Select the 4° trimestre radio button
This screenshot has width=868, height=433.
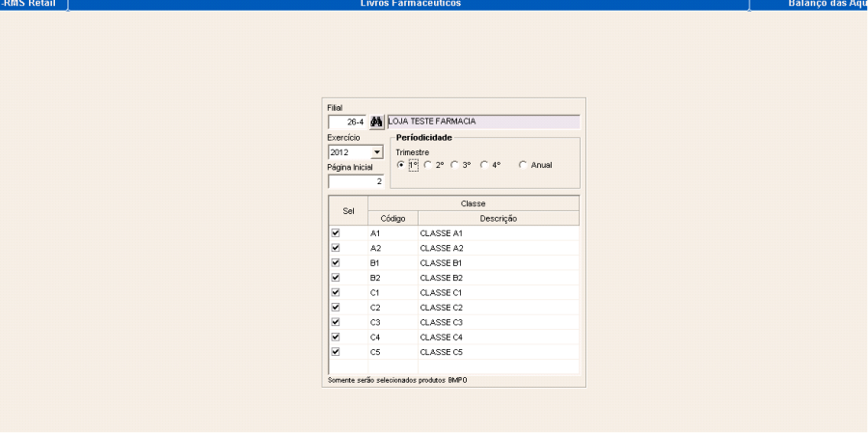(x=484, y=165)
